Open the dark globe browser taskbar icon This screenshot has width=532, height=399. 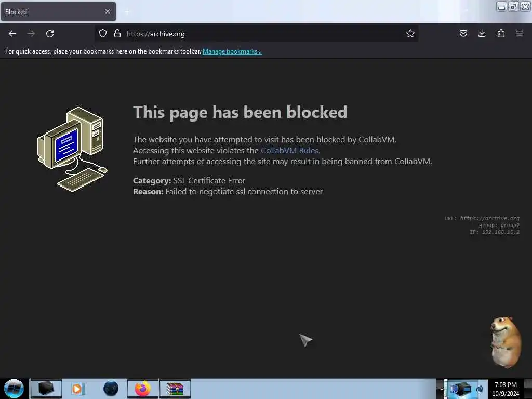click(111, 389)
